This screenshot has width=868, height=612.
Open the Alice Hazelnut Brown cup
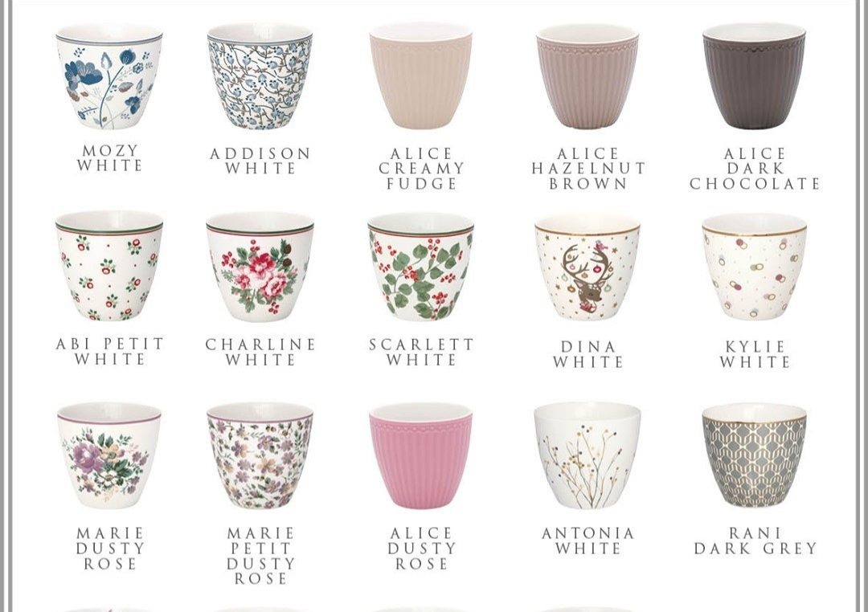(x=588, y=76)
